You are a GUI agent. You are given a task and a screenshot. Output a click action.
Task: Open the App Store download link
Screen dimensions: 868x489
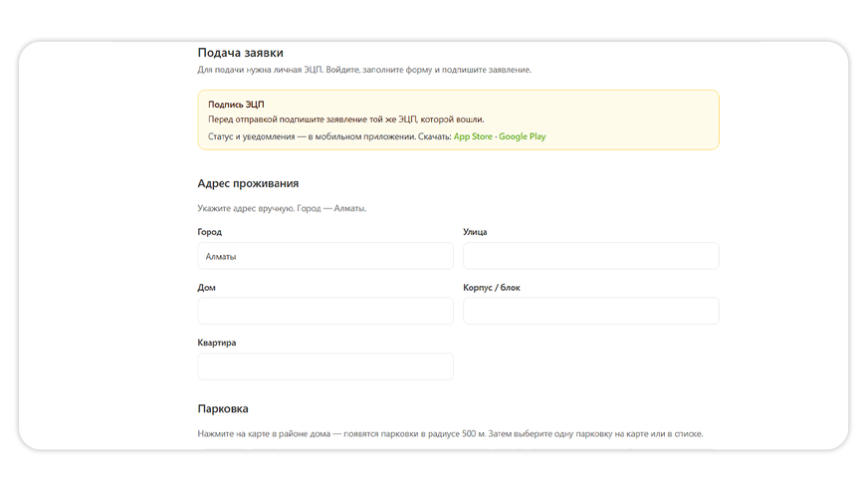tap(473, 136)
